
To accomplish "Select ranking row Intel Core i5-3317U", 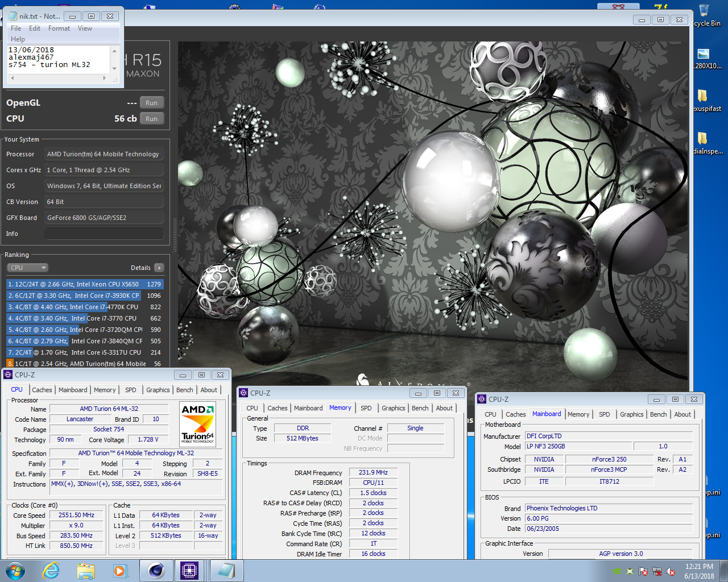I will pos(85,352).
